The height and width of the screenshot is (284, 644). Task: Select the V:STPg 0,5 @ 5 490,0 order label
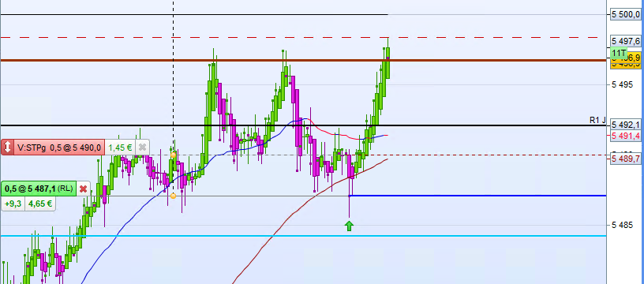pyautogui.click(x=58, y=148)
